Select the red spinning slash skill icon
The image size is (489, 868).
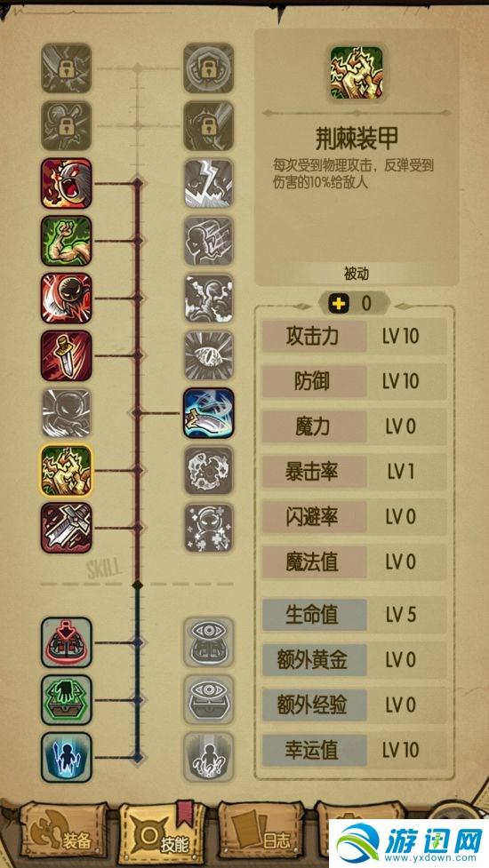coord(66,299)
